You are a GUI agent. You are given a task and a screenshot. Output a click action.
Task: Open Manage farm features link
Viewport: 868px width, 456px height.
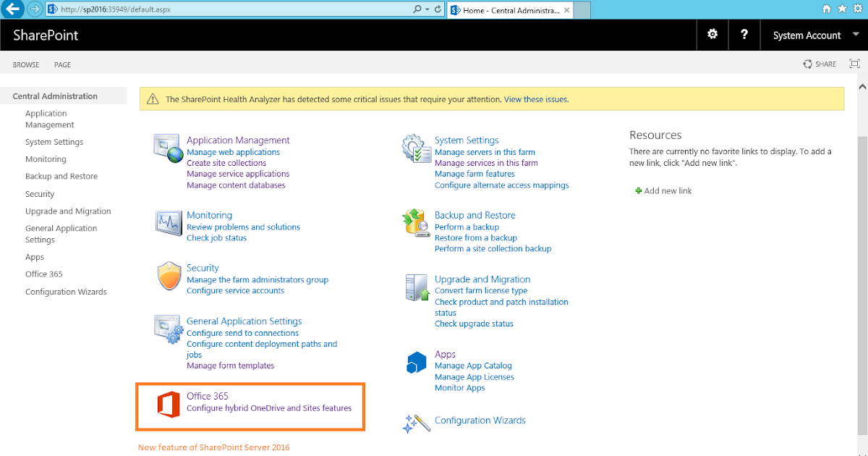475,174
